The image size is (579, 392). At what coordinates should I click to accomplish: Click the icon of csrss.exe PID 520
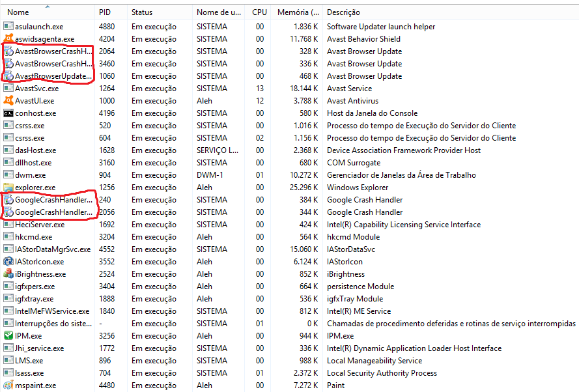8,126
